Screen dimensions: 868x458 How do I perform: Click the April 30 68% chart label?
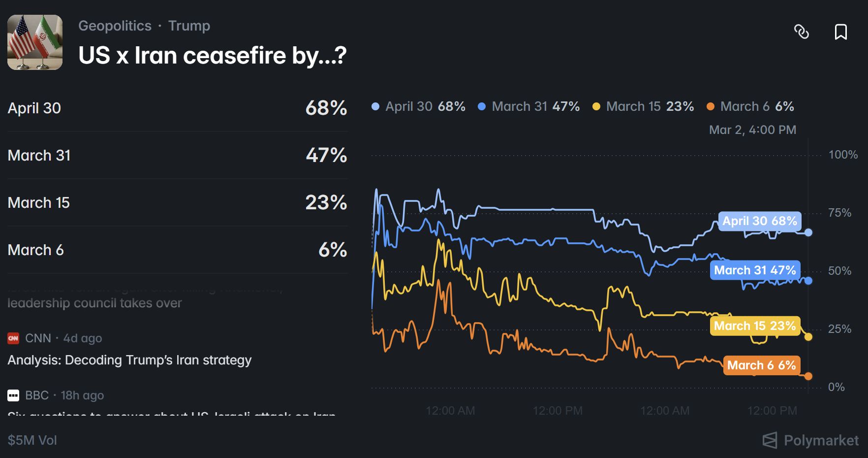[759, 221]
